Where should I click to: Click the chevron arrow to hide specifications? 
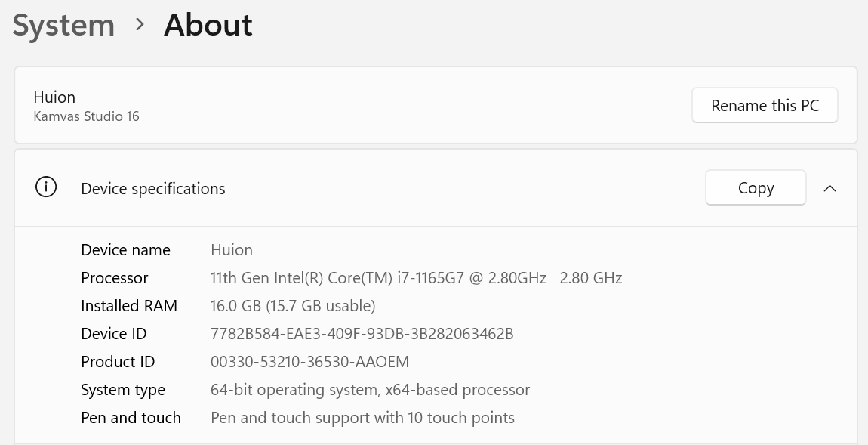830,188
